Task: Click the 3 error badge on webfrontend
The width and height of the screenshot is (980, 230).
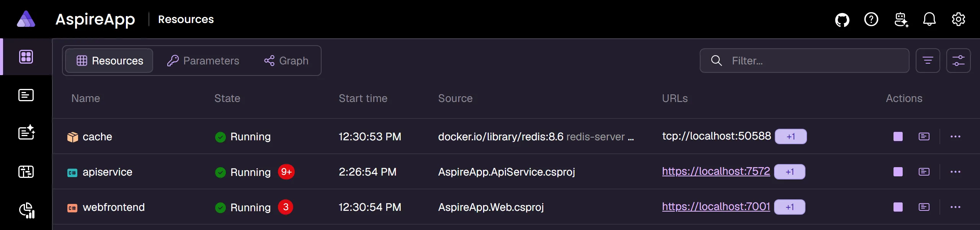Action: tap(286, 207)
